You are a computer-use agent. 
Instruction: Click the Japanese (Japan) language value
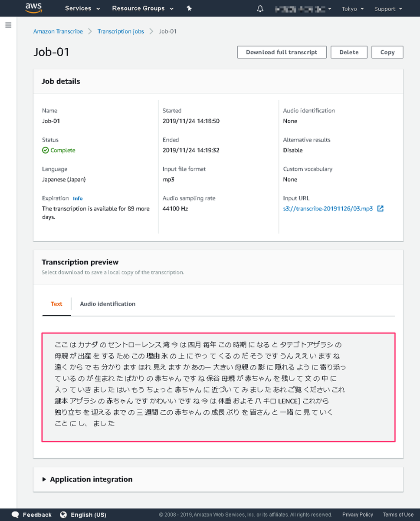(64, 179)
